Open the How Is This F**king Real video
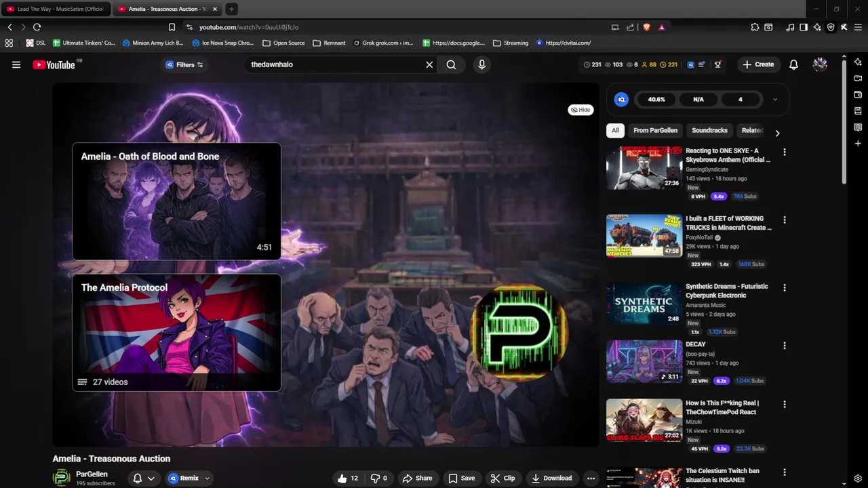 click(722, 407)
